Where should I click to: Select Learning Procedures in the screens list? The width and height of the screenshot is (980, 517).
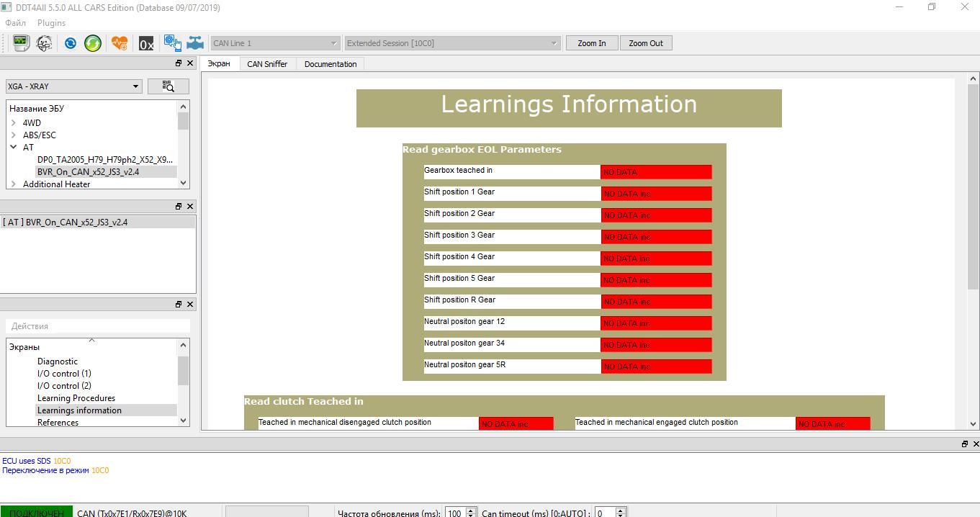pyautogui.click(x=76, y=398)
